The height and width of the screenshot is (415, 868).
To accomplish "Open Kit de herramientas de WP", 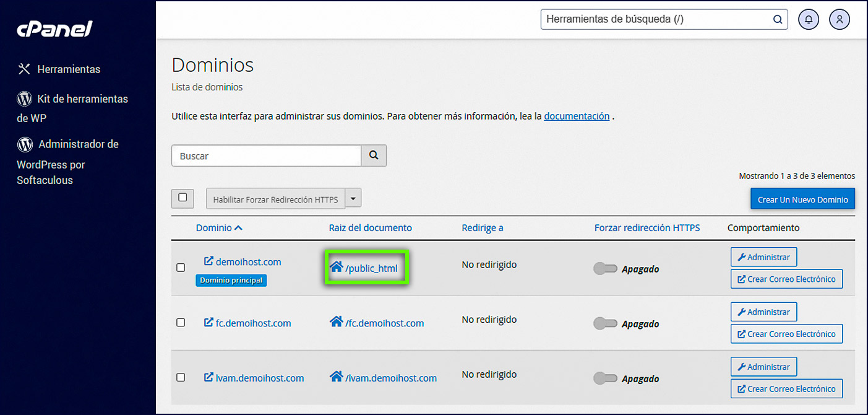I will (x=72, y=108).
